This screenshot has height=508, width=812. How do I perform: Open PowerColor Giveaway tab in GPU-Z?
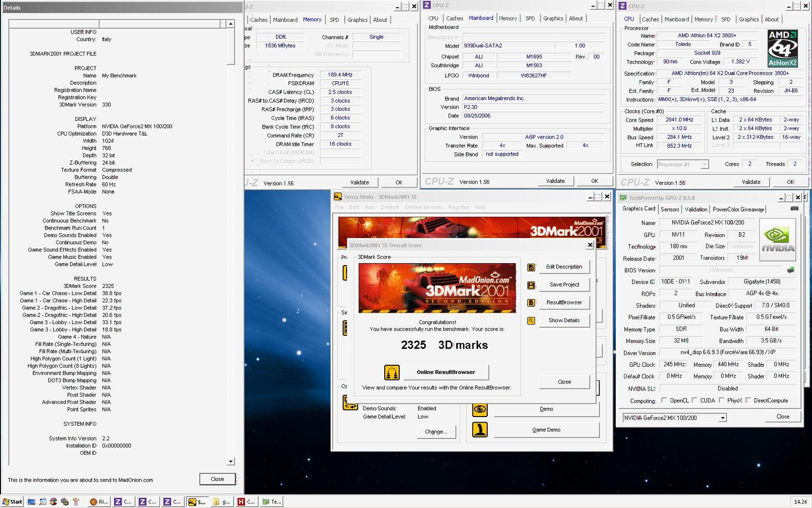(738, 209)
